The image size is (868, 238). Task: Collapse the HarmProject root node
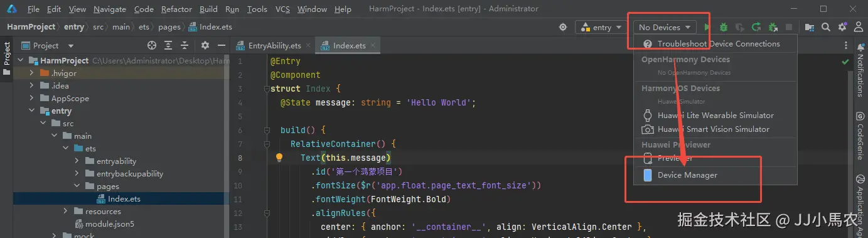(21, 61)
